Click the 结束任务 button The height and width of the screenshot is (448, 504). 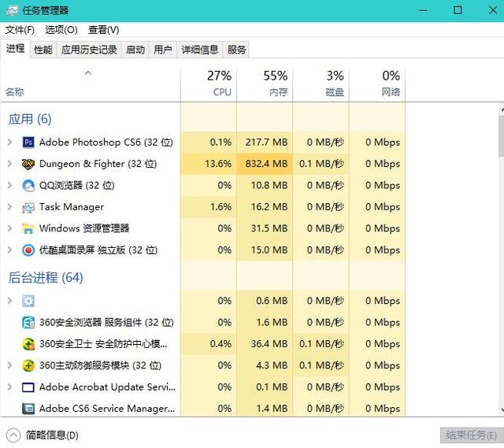(x=468, y=435)
